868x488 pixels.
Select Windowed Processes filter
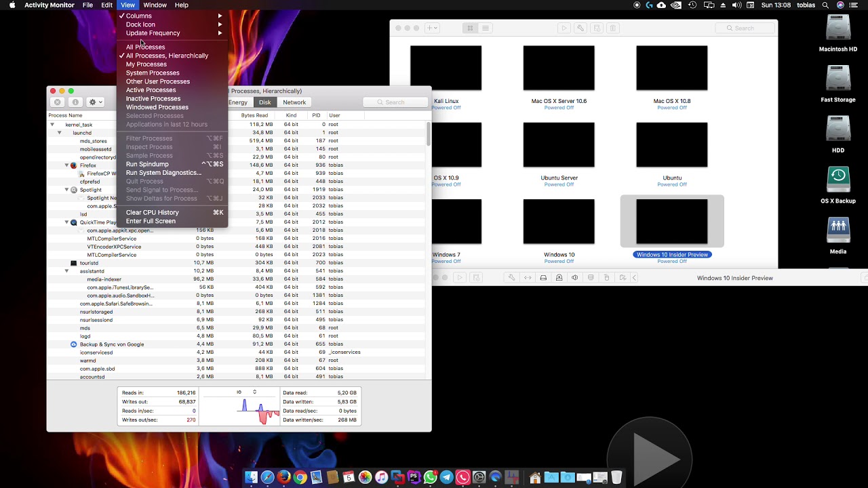click(x=174, y=107)
